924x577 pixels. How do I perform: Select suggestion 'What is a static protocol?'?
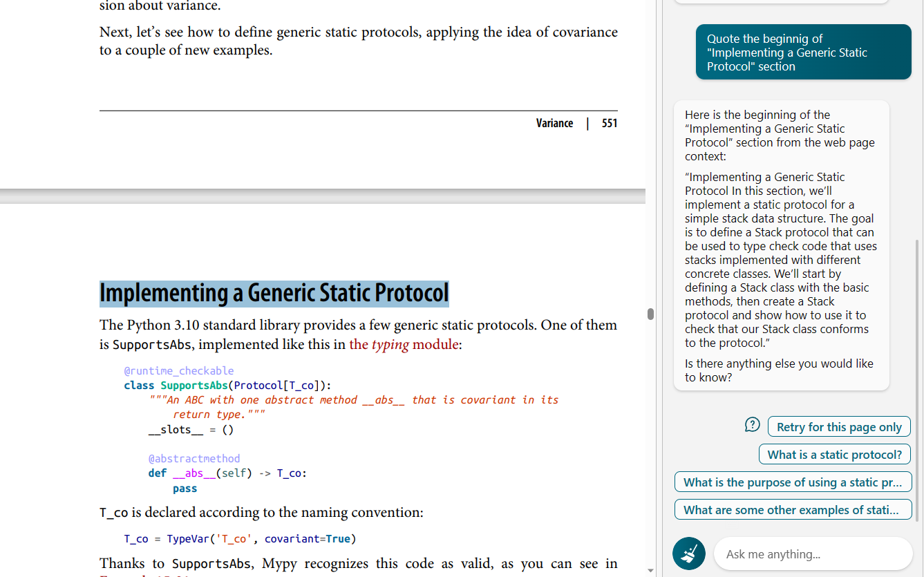coord(835,455)
